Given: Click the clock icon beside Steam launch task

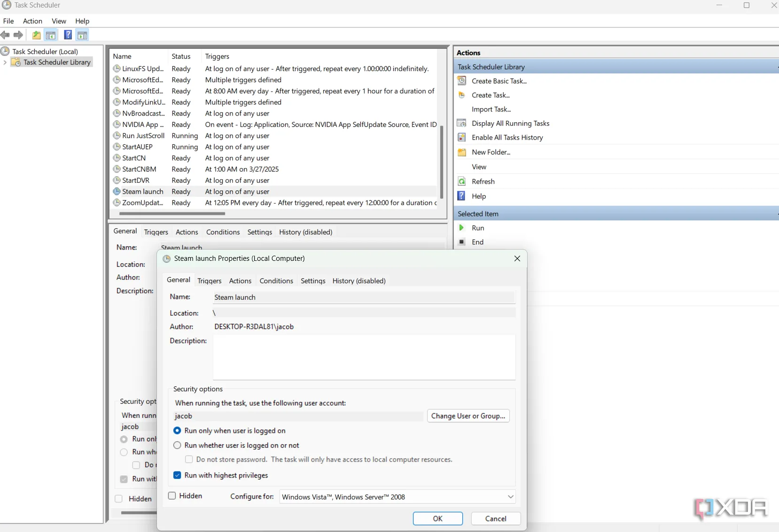Looking at the screenshot, I should point(117,192).
